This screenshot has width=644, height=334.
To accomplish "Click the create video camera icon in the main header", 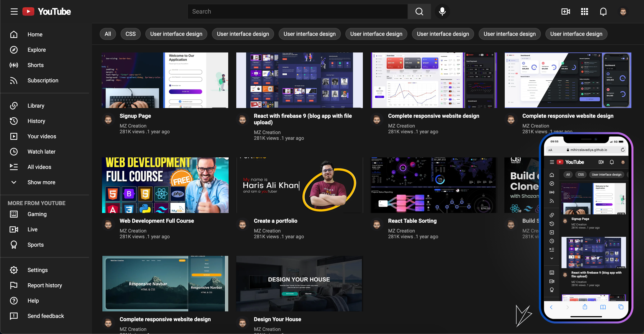I will tap(566, 11).
